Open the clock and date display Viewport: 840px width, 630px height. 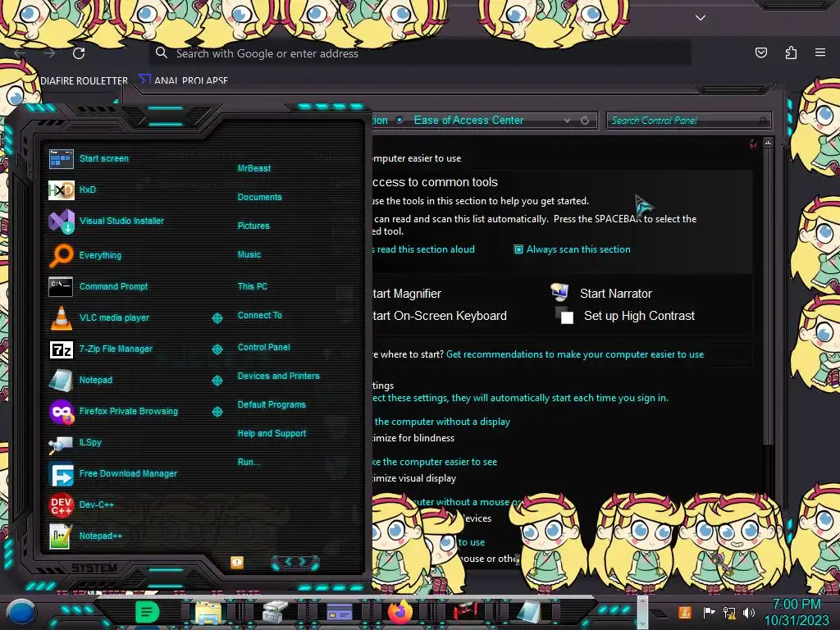796,612
